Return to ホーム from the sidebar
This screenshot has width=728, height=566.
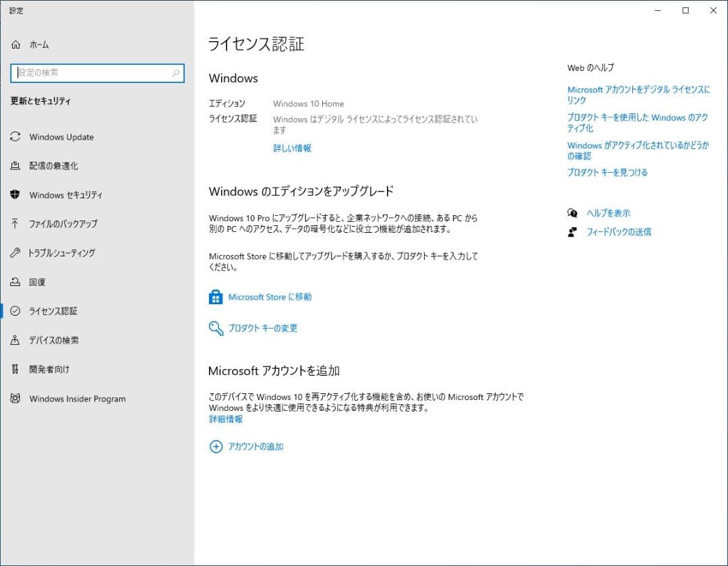38,45
